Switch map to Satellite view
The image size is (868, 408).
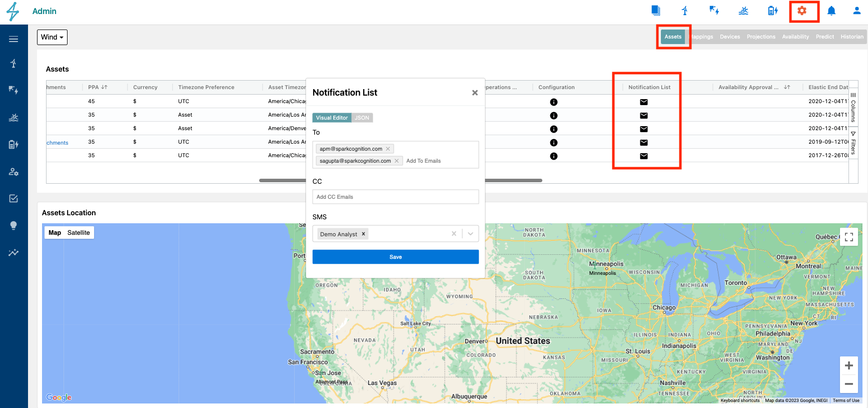coord(79,233)
